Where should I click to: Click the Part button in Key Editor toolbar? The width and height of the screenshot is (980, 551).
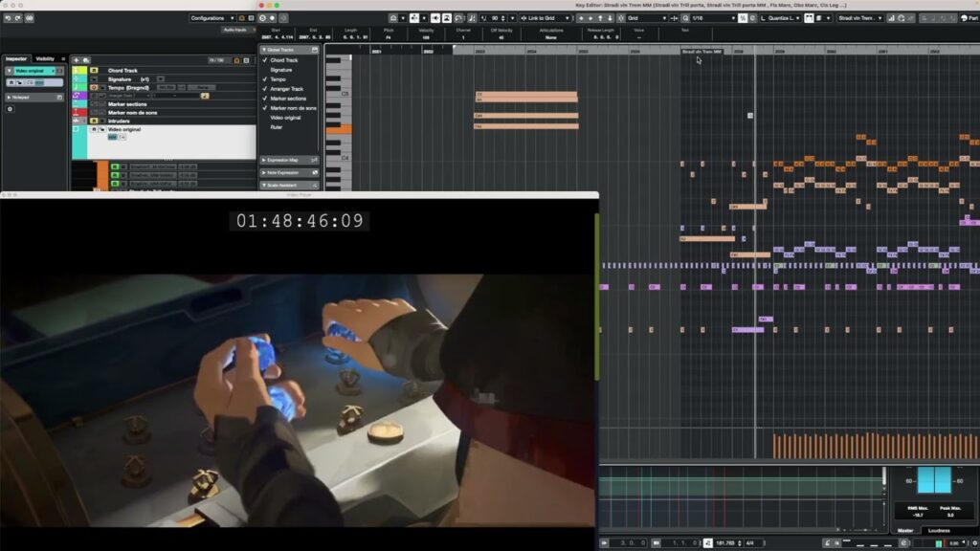pyautogui.click(x=970, y=18)
